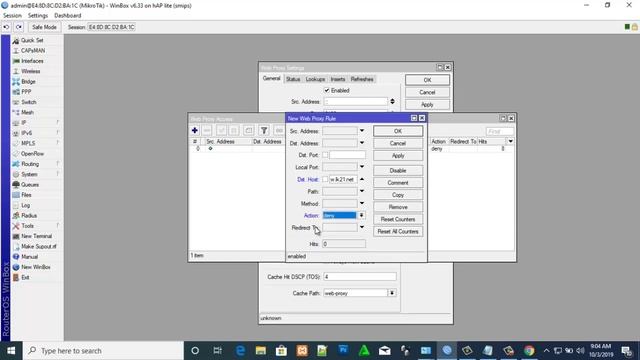Viewport: 640px width, 360px height.
Task: Expand the Method field
Action: tap(362, 203)
